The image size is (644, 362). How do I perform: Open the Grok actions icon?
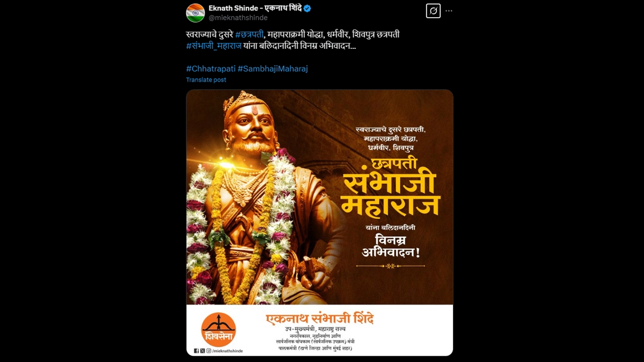coord(433,11)
